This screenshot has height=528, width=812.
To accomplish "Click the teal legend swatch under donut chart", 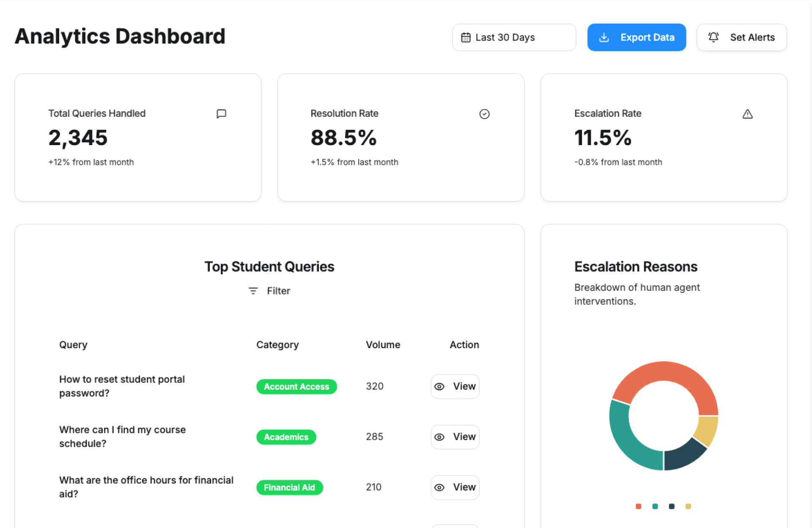I will tap(655, 506).
